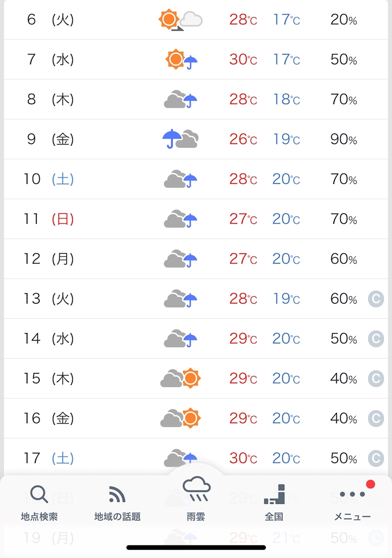Tap the umbrella and cloud icon for day 9

(180, 139)
